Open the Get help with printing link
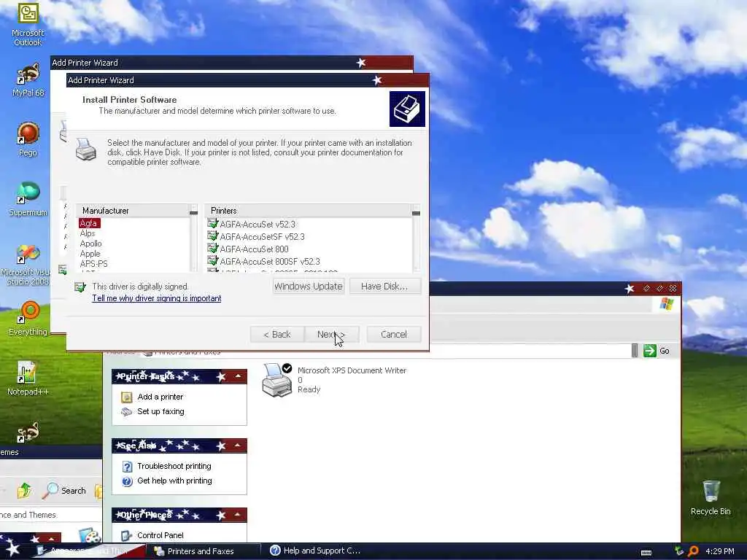747x560 pixels. [x=174, y=481]
